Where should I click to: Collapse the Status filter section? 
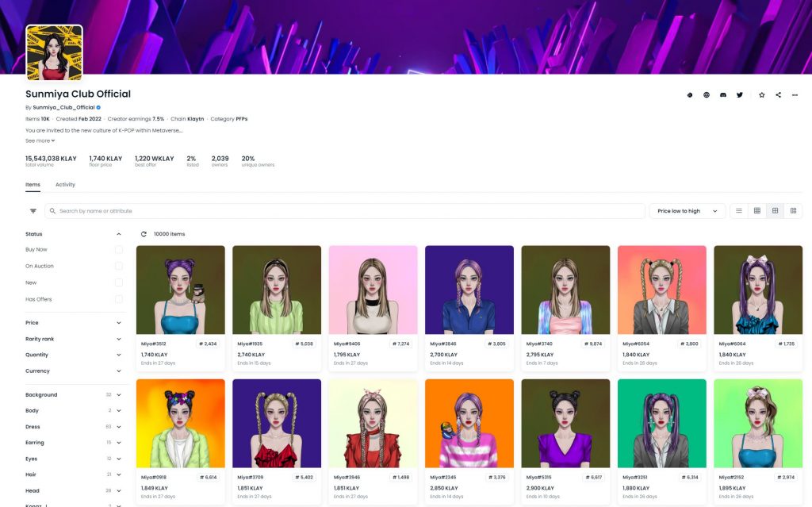119,234
